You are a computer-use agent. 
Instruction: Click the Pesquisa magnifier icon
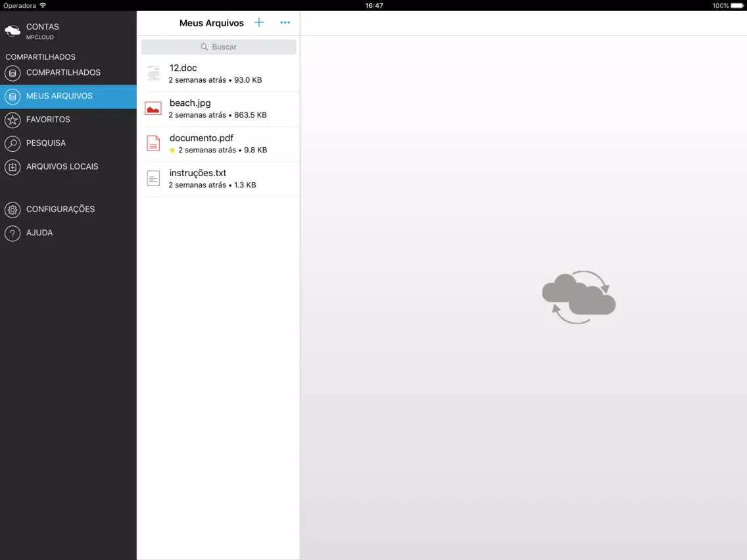pyautogui.click(x=12, y=143)
